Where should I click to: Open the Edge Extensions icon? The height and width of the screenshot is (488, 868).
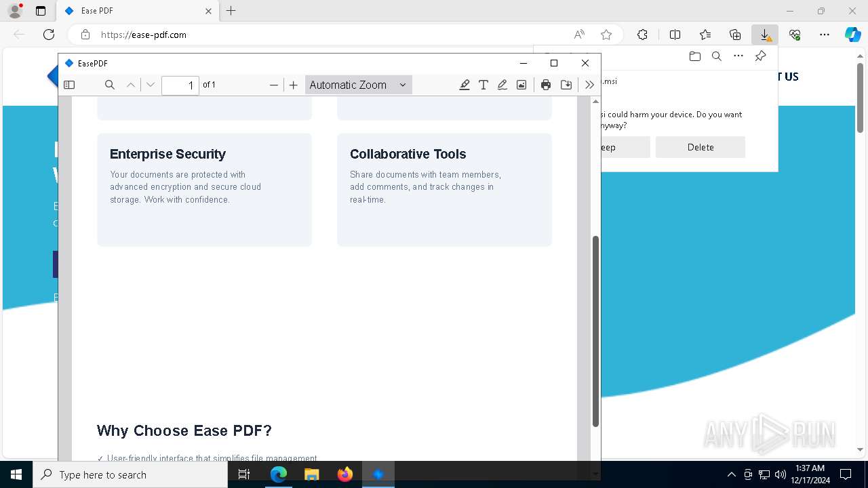[642, 35]
